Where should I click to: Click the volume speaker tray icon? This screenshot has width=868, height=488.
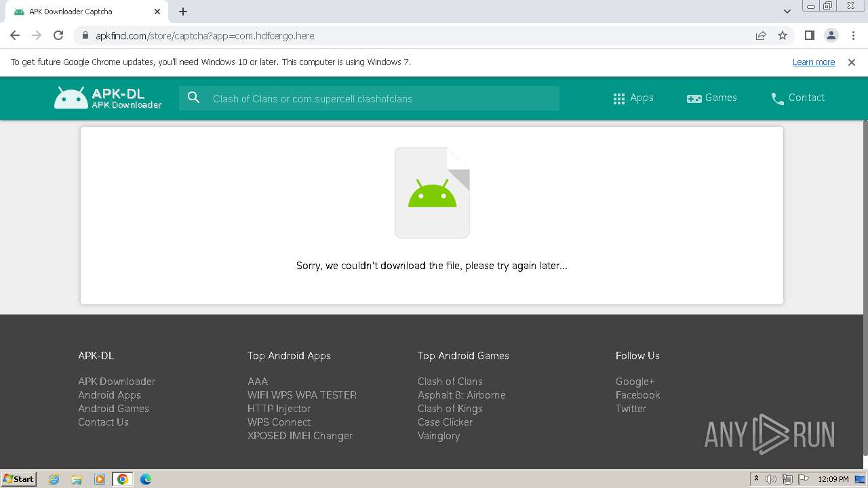click(771, 479)
